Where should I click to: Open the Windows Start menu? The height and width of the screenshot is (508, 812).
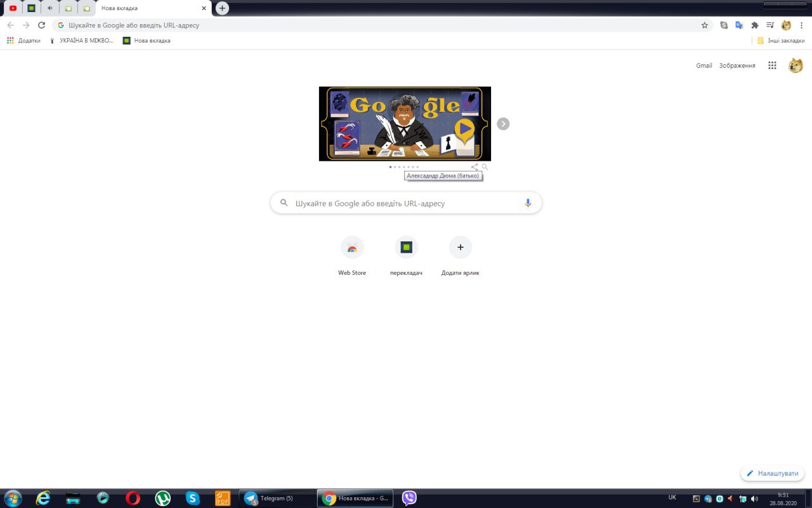tap(12, 498)
